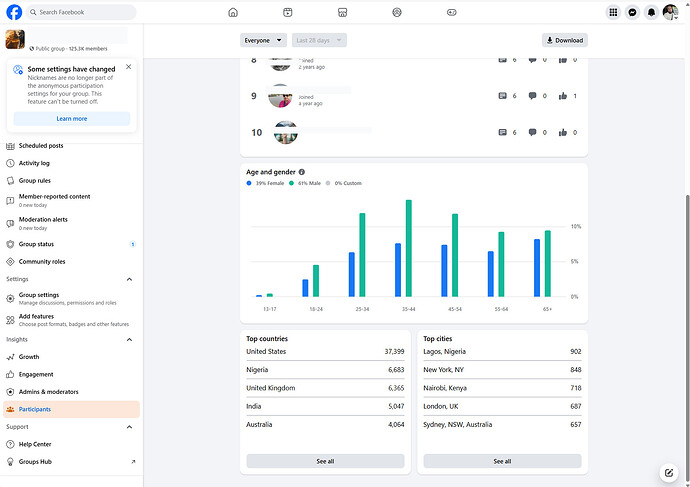Dismiss the settings changed notice
The height and width of the screenshot is (487, 690).
pyautogui.click(x=128, y=67)
